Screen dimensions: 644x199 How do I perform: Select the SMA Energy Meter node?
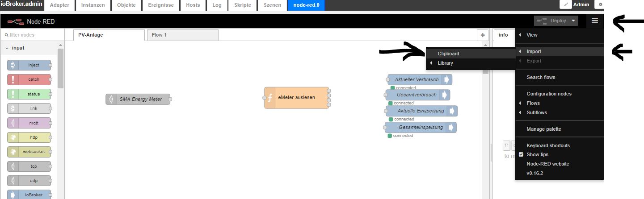coord(138,99)
